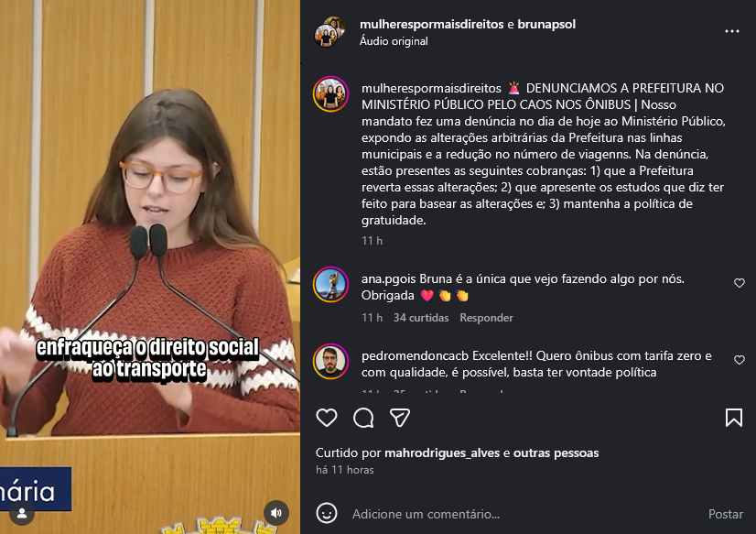Reply to ana.pgois via Responder

coord(486,318)
